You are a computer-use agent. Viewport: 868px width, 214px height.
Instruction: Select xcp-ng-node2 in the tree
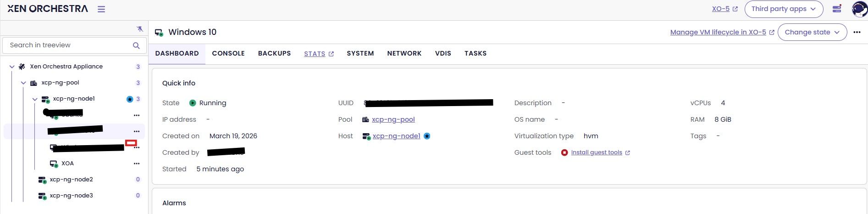pos(71,180)
